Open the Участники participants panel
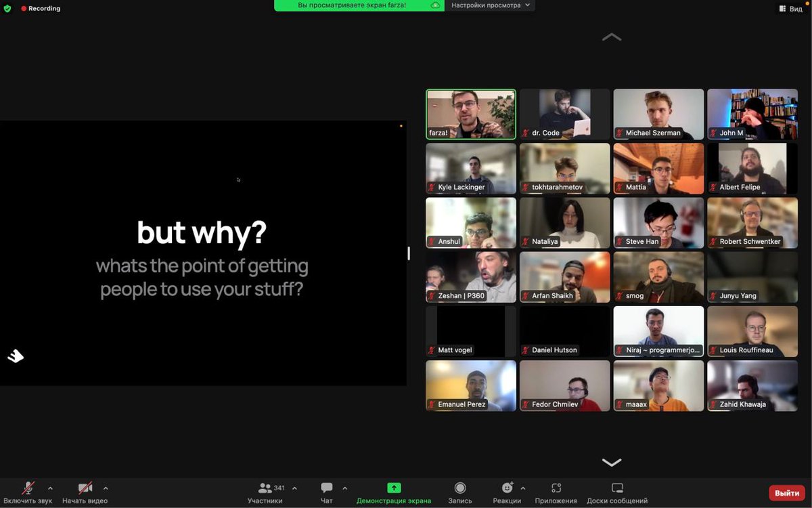 (265, 492)
